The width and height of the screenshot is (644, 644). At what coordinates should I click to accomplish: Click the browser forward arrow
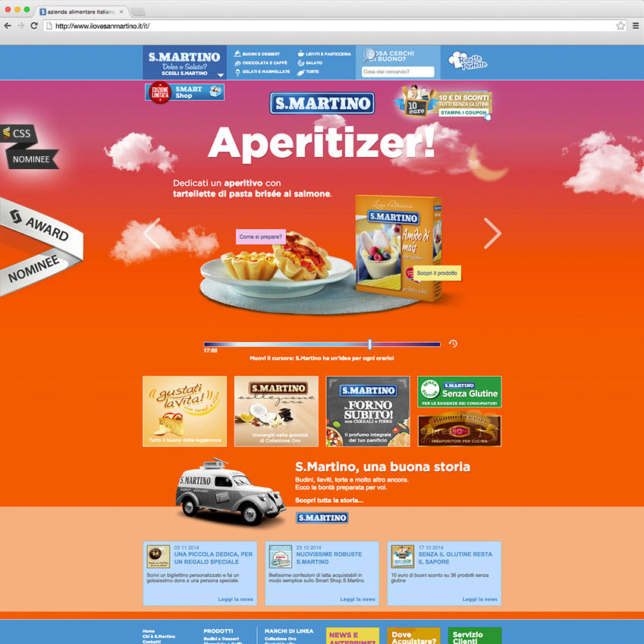tap(21, 26)
